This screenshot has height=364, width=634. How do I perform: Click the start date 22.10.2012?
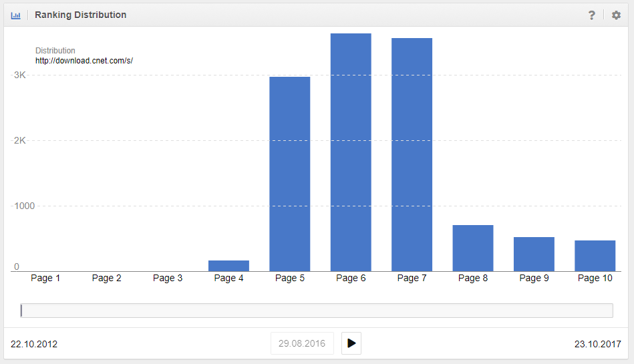click(x=34, y=344)
